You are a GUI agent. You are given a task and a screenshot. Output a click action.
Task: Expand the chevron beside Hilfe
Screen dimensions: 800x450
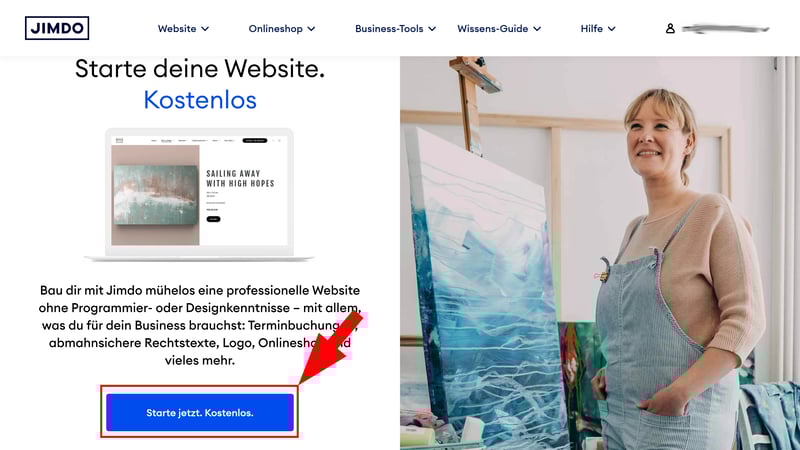(x=612, y=29)
